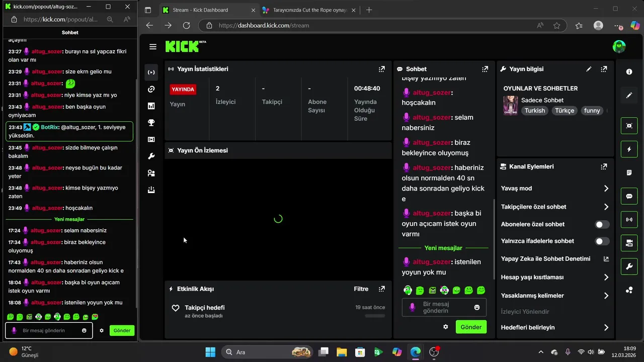Add dashboard page to favorites star
This screenshot has width=644, height=362.
click(x=557, y=25)
